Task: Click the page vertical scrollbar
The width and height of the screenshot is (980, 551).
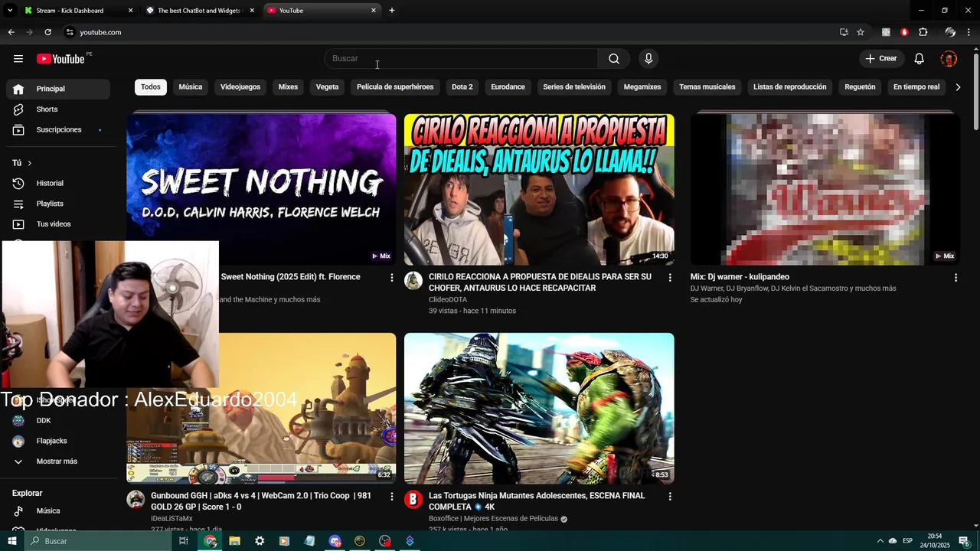Action: tap(975, 92)
